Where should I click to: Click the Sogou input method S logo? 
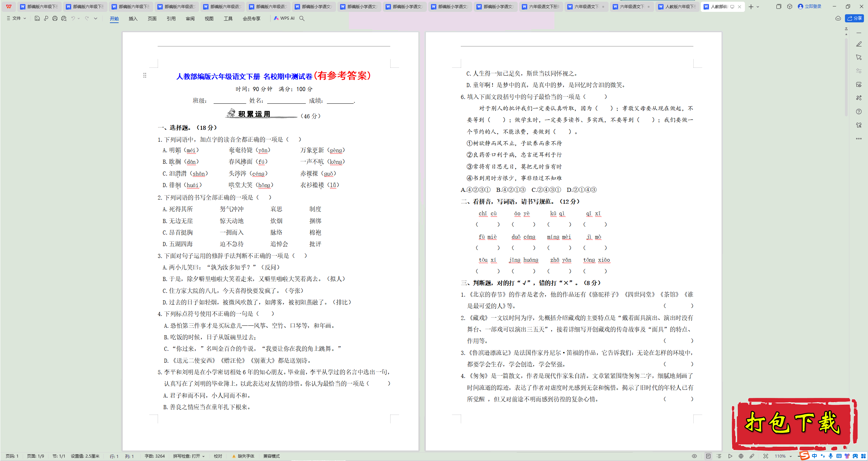pos(804,456)
